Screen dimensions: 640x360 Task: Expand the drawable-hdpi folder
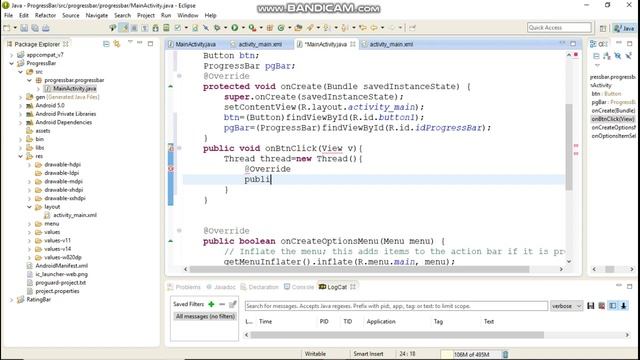[x=29, y=165]
